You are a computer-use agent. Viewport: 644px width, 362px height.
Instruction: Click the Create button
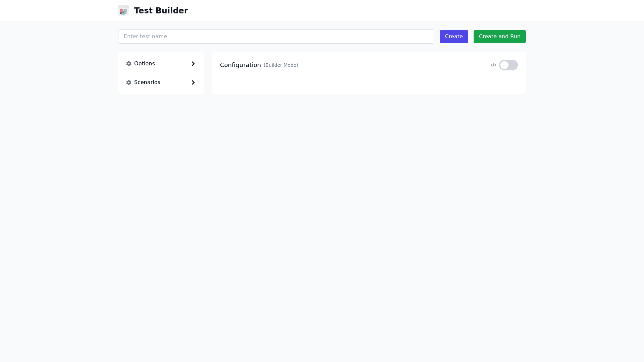pyautogui.click(x=453, y=36)
